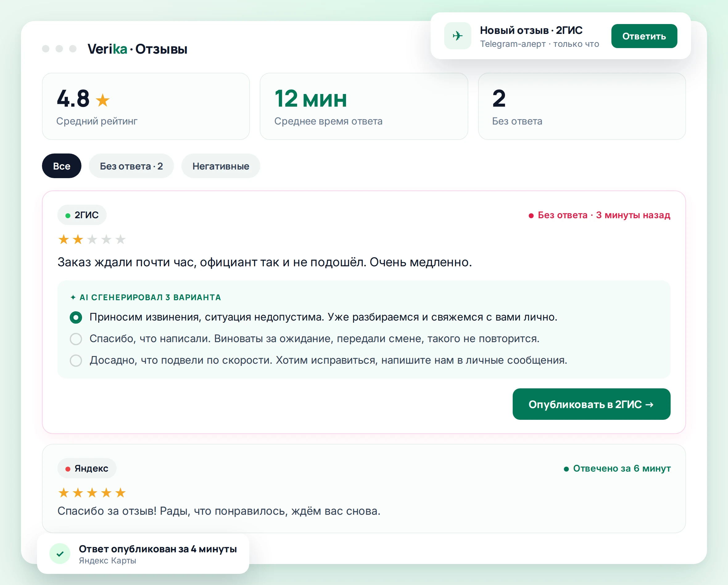Open the 12 мин Среднее время ответа card
The width and height of the screenshot is (728, 585).
[x=364, y=106]
